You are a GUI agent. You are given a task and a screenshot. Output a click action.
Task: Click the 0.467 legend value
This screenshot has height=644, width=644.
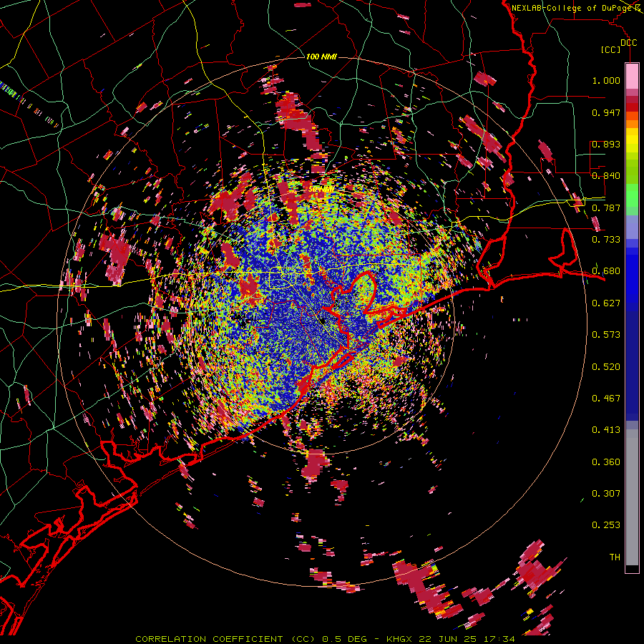(x=606, y=399)
